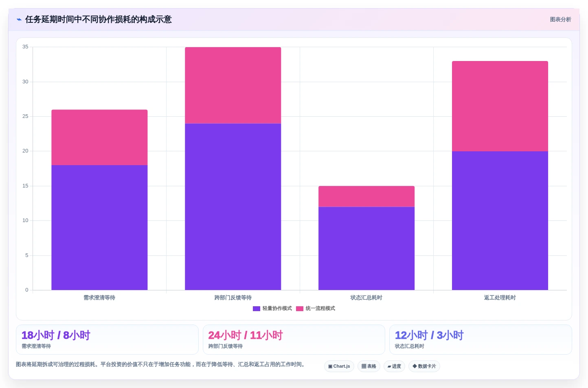Image resolution: width=588 pixels, height=388 pixels.
Task: Click the 表格 tag chip
Action: pos(369,366)
